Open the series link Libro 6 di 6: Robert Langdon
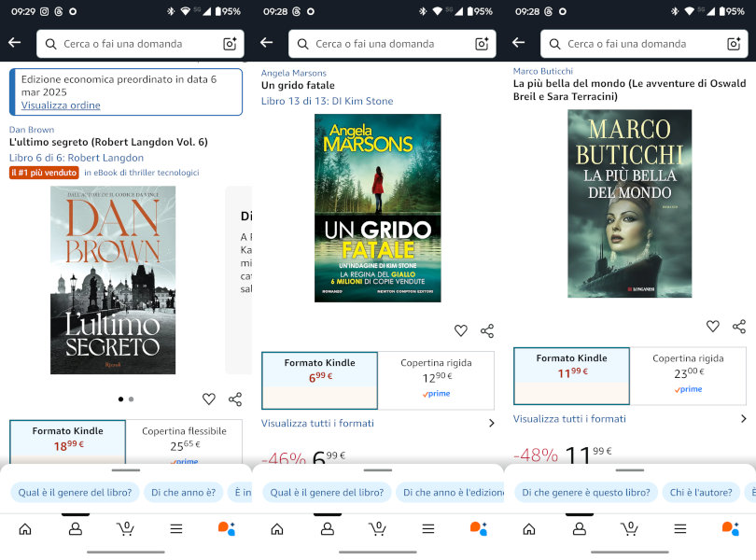Image resolution: width=756 pixels, height=560 pixels. click(x=77, y=158)
